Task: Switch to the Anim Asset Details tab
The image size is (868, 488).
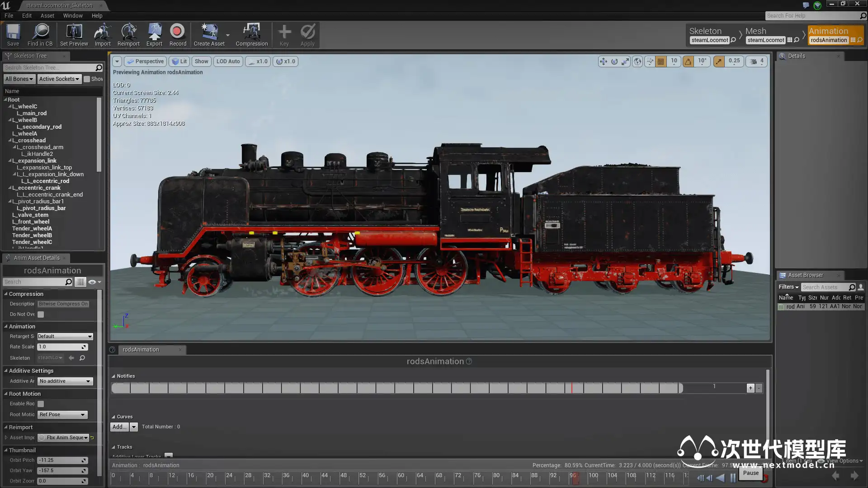Action: (x=36, y=258)
